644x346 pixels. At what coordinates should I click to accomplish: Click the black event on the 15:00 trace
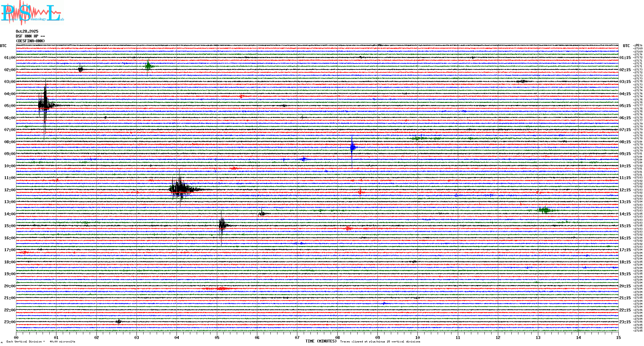pos(222,225)
